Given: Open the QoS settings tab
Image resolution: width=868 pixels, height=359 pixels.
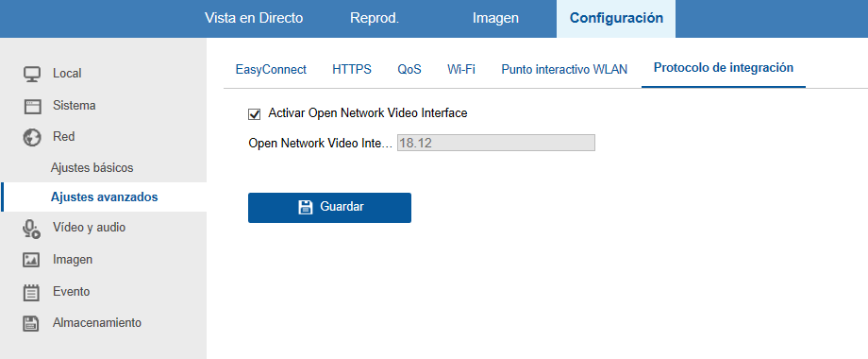Looking at the screenshot, I should tap(409, 69).
